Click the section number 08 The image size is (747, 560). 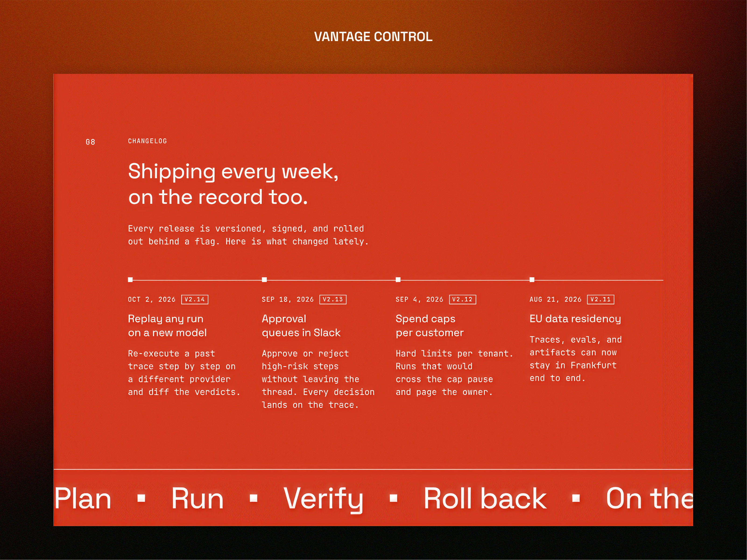[91, 142]
